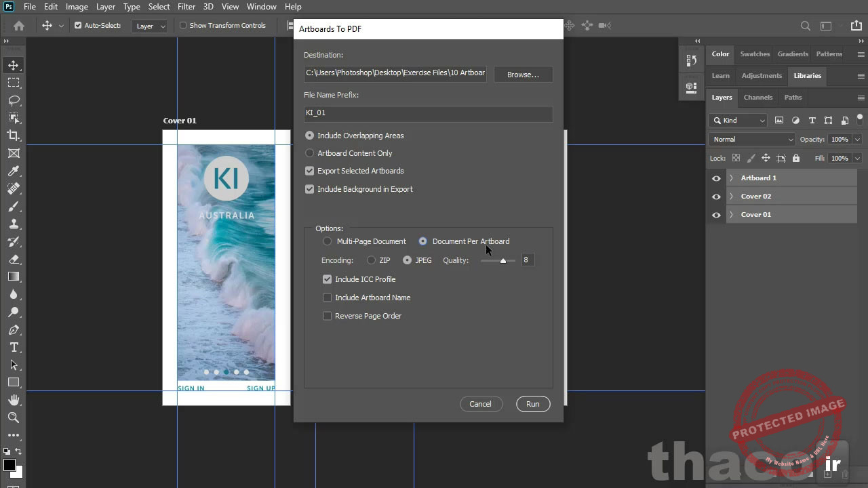The image size is (868, 488).
Task: Enable the Include Artboard Name checkbox
Action: (327, 297)
